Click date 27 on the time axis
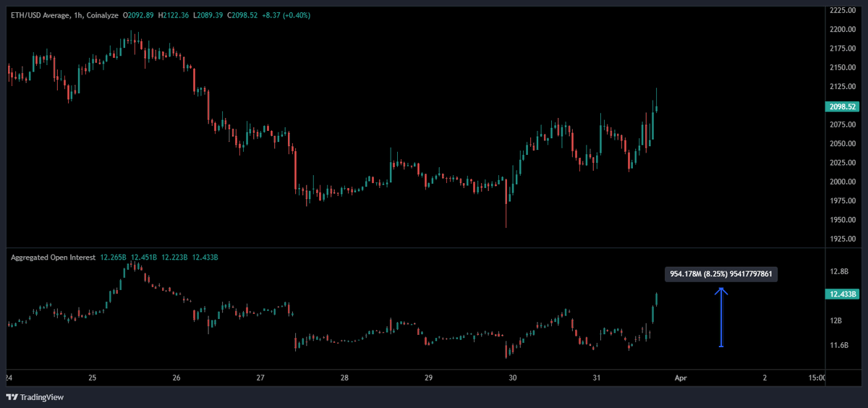 [260, 378]
